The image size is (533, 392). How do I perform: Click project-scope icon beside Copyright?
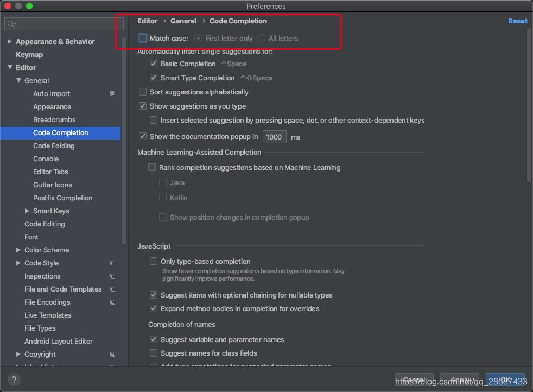[112, 355]
